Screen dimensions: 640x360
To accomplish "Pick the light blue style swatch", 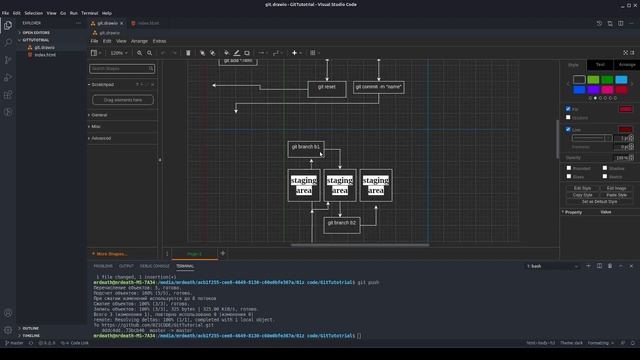I will coord(621,80).
